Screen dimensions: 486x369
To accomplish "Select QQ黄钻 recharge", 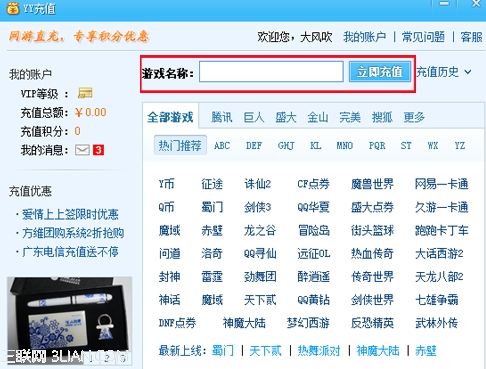I will [313, 300].
